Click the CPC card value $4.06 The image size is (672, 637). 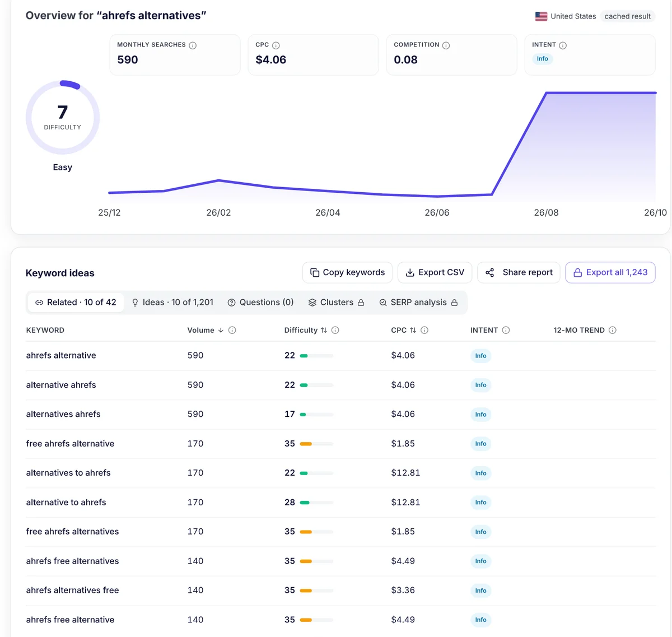(271, 60)
